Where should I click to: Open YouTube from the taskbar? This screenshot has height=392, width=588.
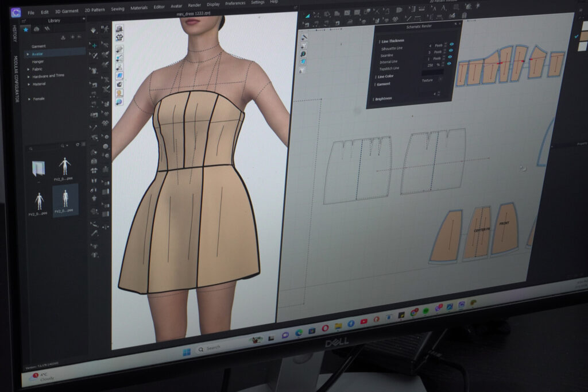point(363,321)
